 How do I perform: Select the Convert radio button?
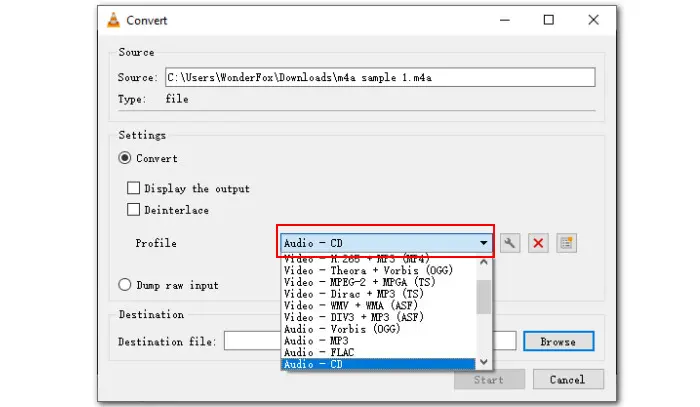[x=125, y=158]
